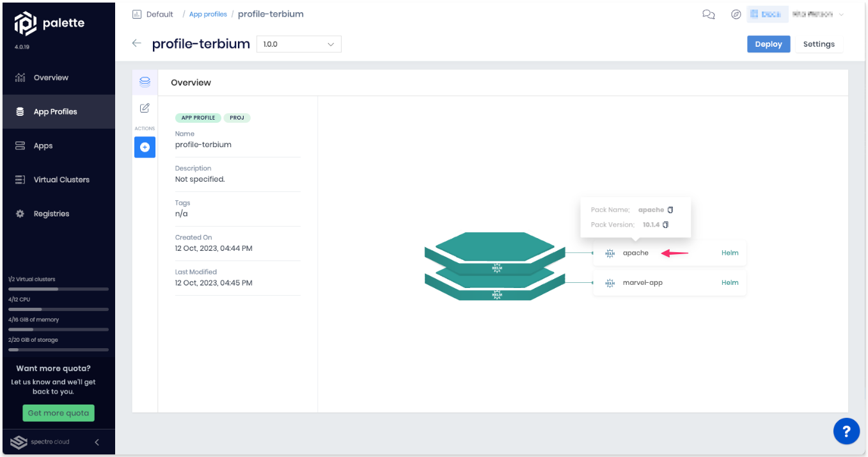This screenshot has width=868, height=457.
Task: Click the Apps icon in sidebar
Action: click(20, 146)
